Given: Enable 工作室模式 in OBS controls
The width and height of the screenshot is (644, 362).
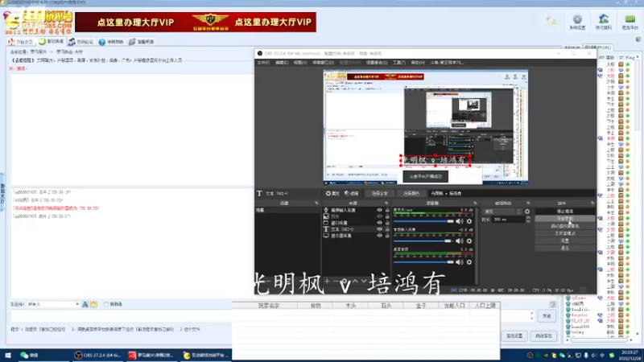Looking at the screenshot, I should pos(565,233).
